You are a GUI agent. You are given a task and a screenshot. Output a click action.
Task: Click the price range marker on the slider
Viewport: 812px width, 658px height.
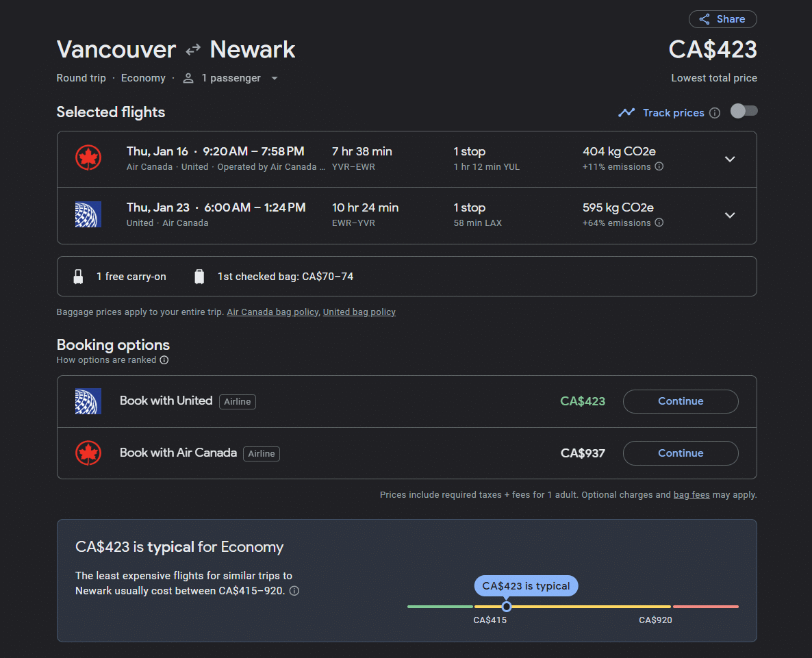[507, 606]
